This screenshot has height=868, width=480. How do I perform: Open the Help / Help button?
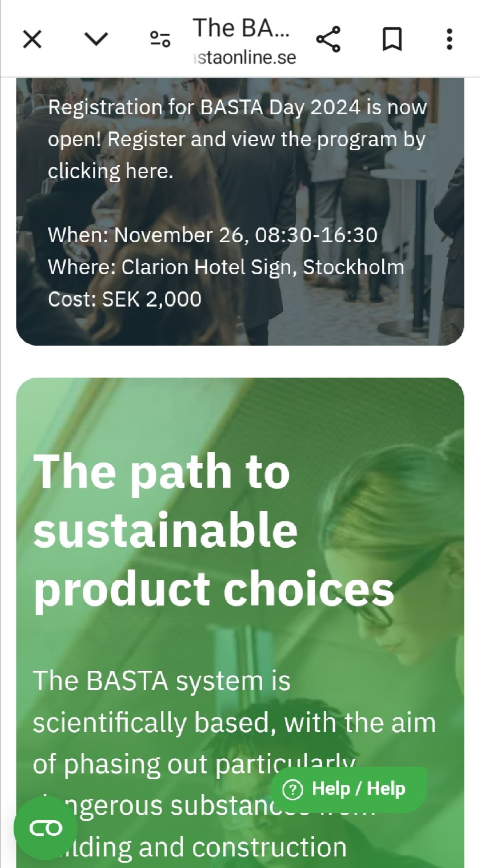358,789
